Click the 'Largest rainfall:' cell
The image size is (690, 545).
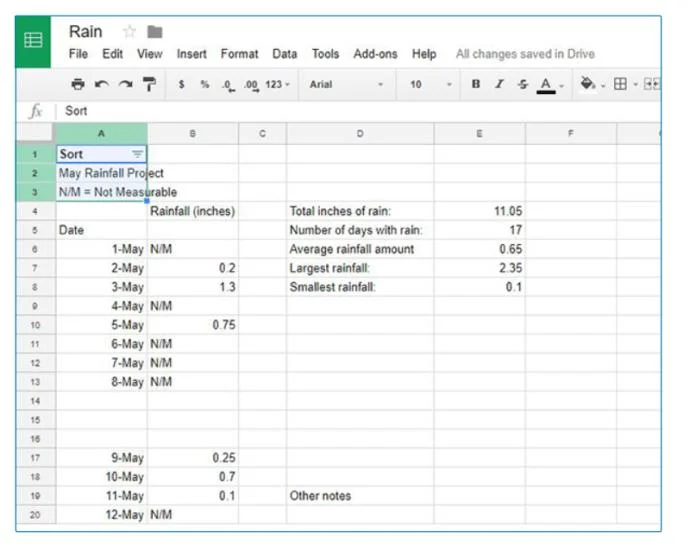(x=360, y=268)
